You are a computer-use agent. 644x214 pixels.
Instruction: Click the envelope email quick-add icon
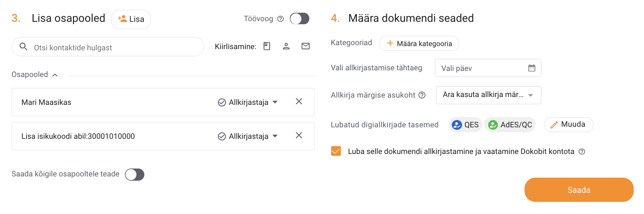click(x=306, y=46)
